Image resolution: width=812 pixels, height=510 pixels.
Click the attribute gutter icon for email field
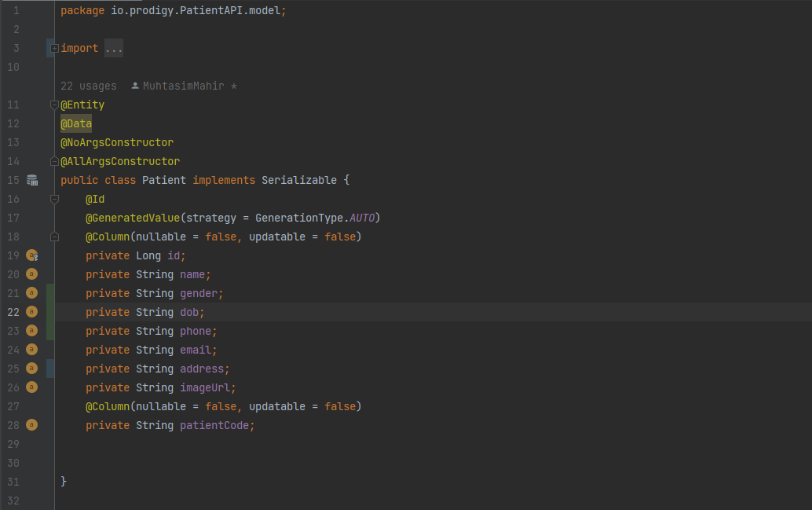[31, 350]
